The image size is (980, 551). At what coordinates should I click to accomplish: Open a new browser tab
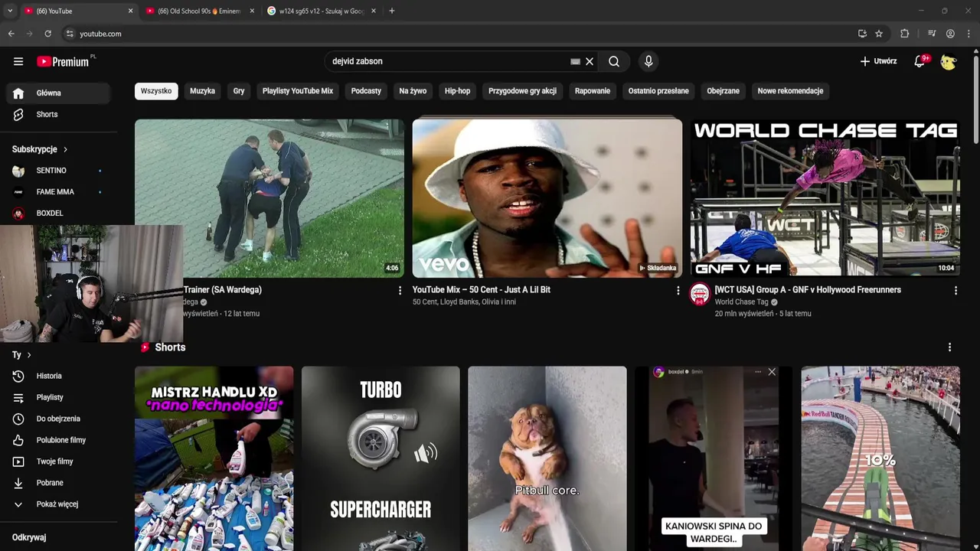[392, 11]
